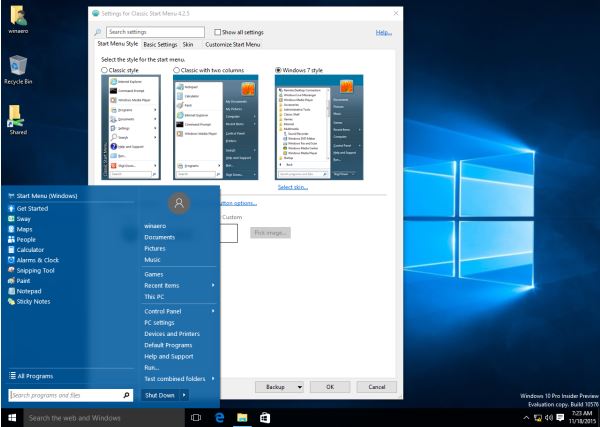Expand Recent Items submenu arrow
The image size is (600, 427).
213,285
